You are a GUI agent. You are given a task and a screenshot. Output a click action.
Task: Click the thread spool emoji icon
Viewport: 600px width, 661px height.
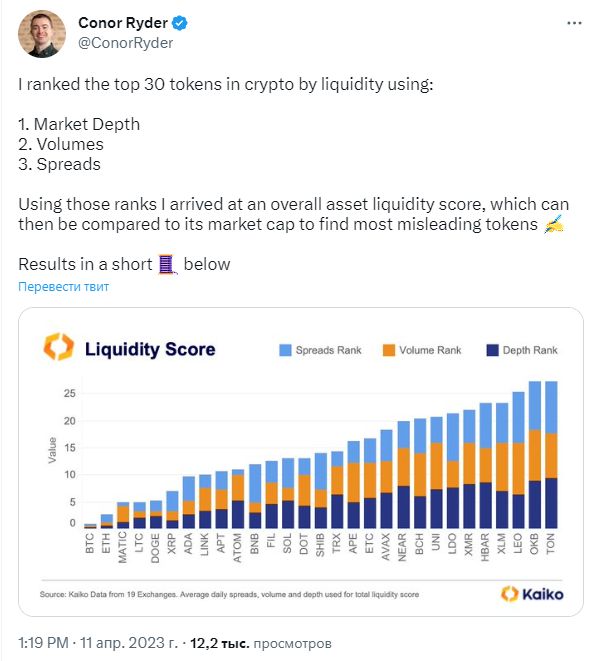[x=167, y=264]
